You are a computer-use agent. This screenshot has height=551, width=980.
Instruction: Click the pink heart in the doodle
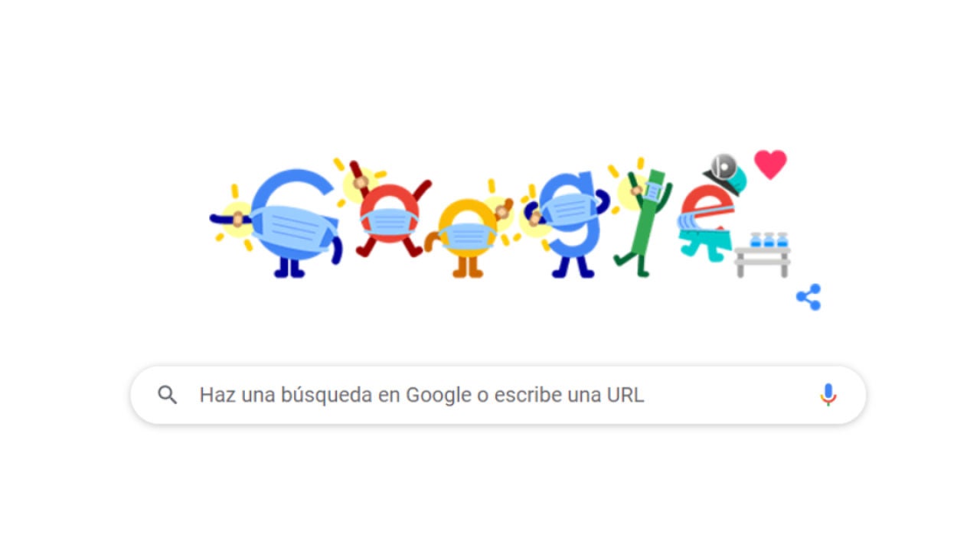point(770,164)
